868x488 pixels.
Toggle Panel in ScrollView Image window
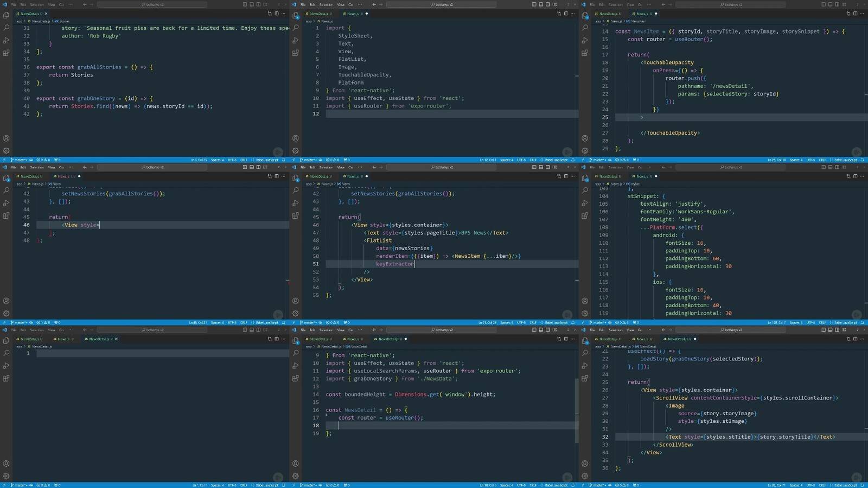pos(831,330)
